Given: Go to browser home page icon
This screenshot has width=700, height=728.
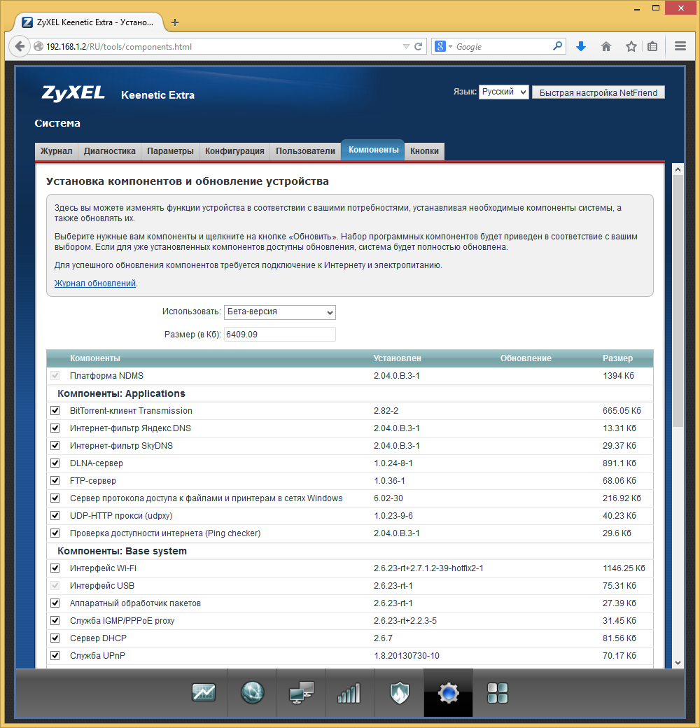Looking at the screenshot, I should tap(605, 46).
